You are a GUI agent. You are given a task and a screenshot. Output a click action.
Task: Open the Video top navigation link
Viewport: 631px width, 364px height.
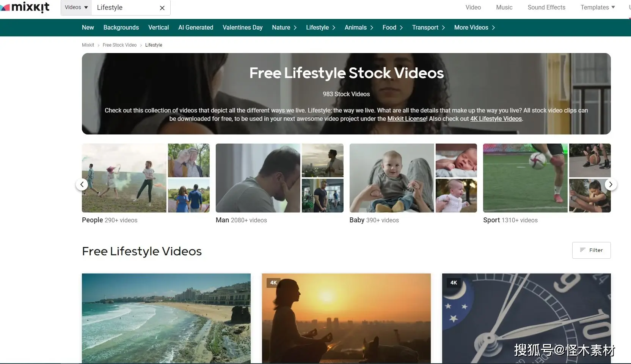(x=473, y=7)
